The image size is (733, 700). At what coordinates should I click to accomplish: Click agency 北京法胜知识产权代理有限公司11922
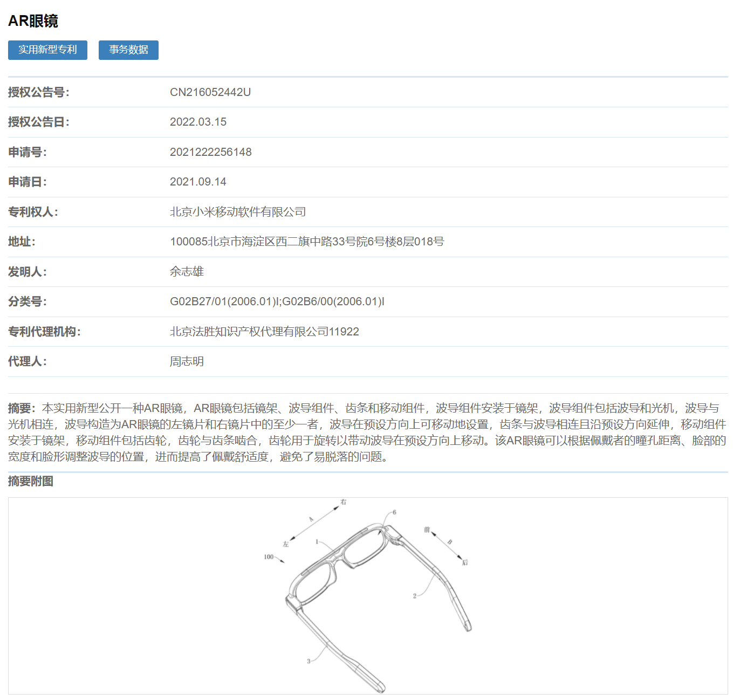coord(265,332)
